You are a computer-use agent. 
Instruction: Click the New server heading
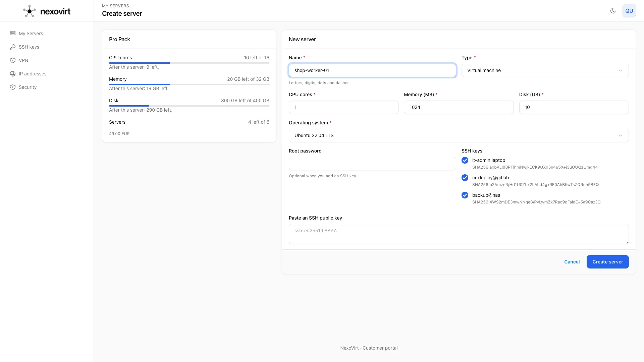click(302, 39)
